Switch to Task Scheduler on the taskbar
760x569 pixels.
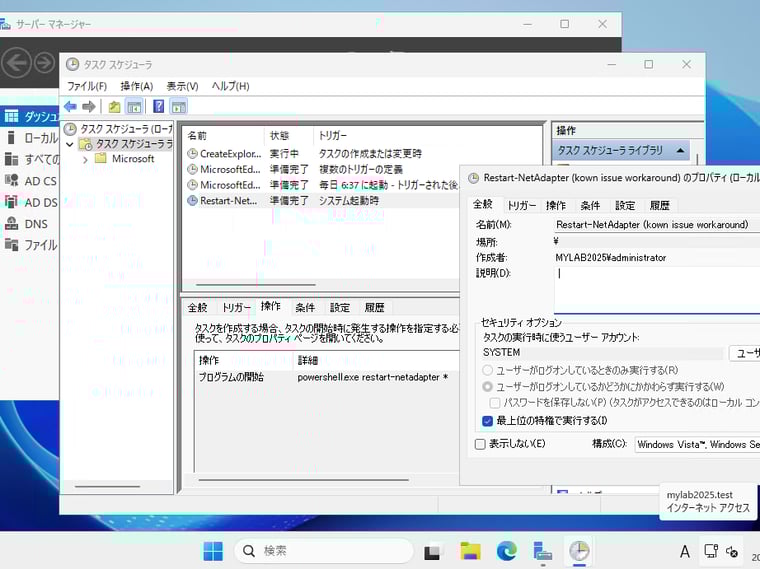(579, 552)
